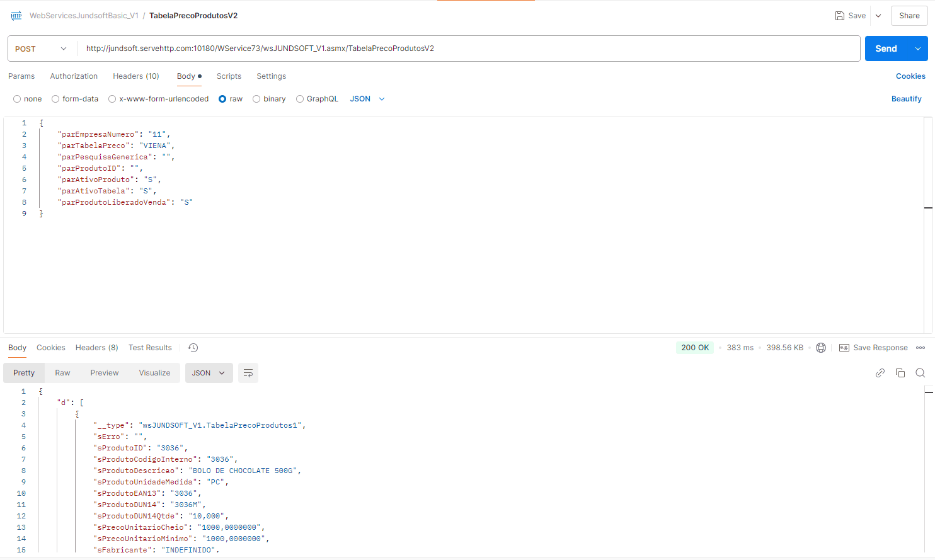Screen dimensions: 935x560
Task: Click the "sProdutoDescricao" response line
Action: click(197, 471)
